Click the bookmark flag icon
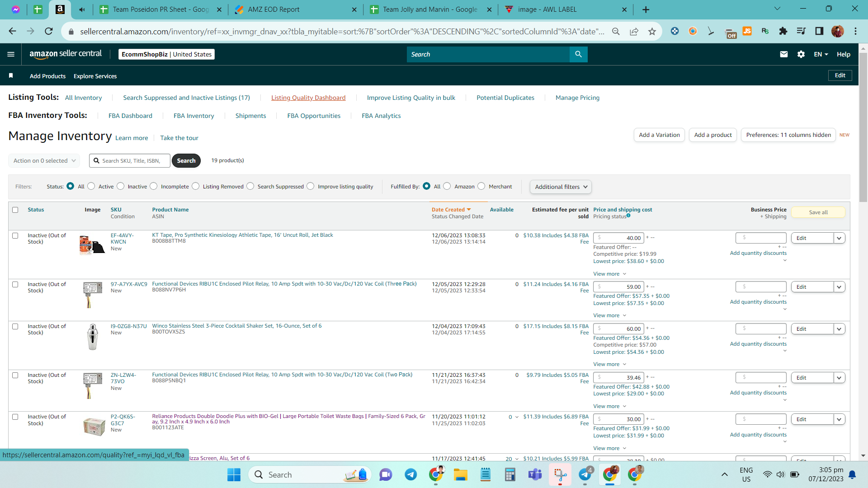 (x=11, y=75)
